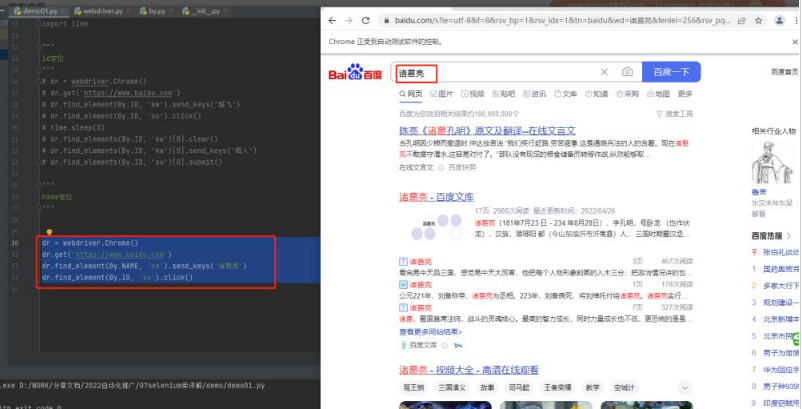This screenshot has width=802, height=409.
Task: Open the 搜索工具 filter
Action: 675,113
